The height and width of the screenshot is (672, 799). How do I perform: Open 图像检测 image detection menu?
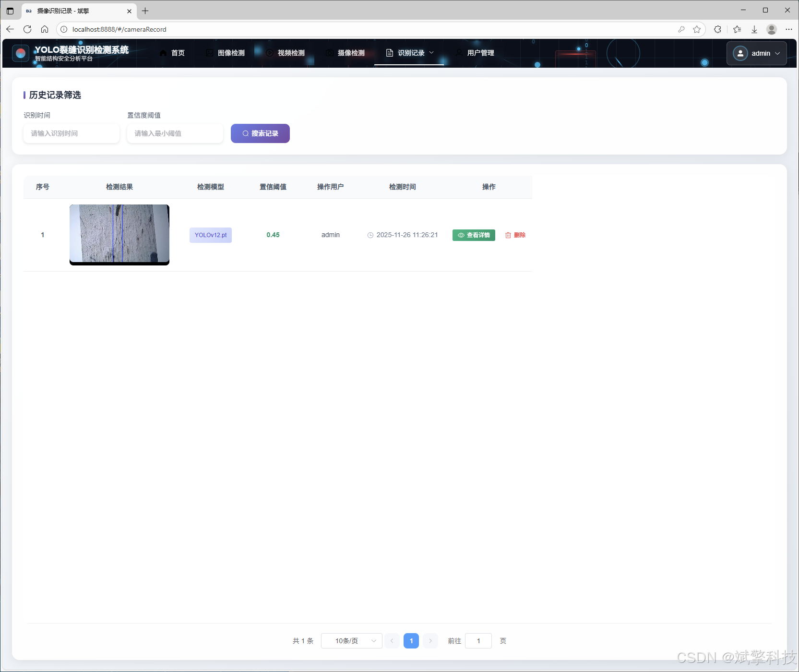(225, 53)
